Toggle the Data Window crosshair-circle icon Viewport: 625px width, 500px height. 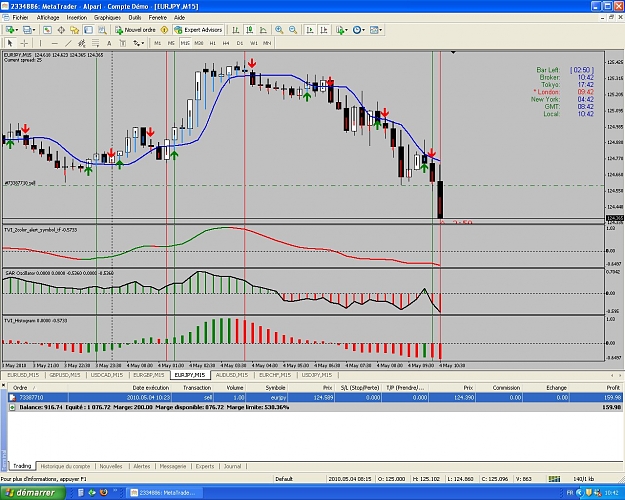pos(61,30)
